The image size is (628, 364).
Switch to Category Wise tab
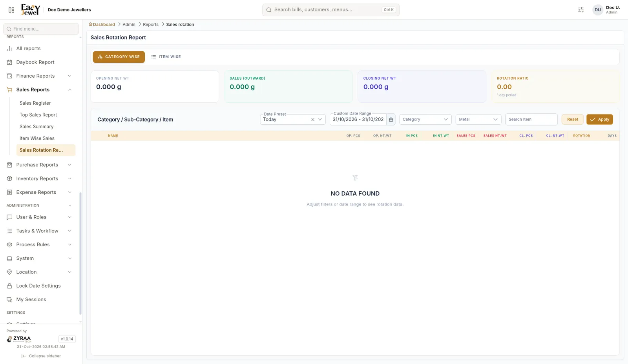click(x=119, y=57)
